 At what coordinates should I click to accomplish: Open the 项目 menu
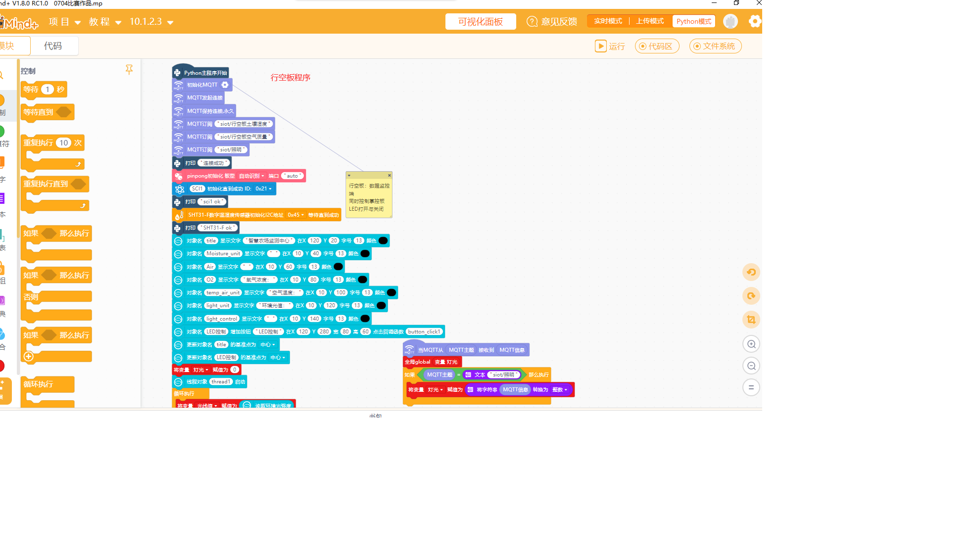pos(64,22)
